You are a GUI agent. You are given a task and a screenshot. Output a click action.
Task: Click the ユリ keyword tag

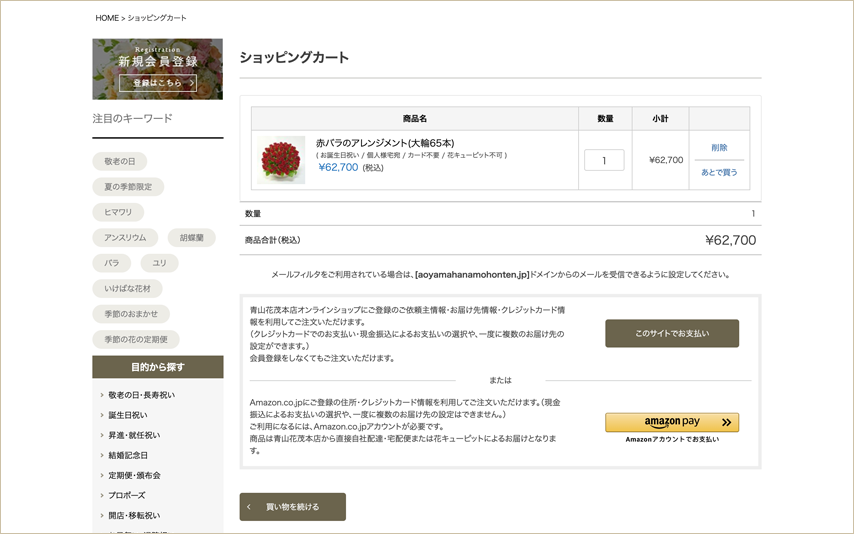[159, 263]
